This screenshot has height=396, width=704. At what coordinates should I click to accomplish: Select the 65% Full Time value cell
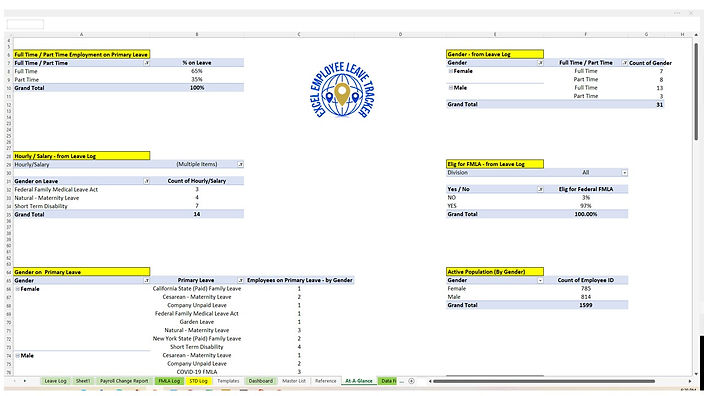click(197, 71)
